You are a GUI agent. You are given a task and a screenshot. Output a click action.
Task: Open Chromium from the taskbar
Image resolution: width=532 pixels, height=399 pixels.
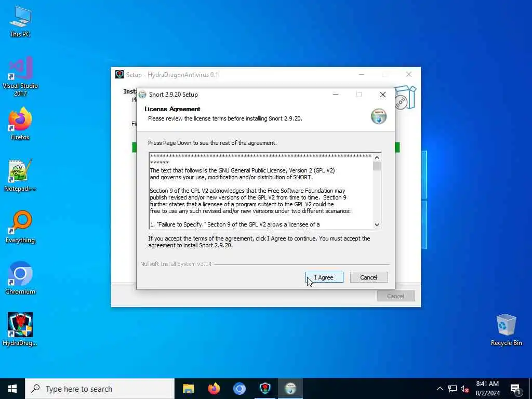point(239,389)
